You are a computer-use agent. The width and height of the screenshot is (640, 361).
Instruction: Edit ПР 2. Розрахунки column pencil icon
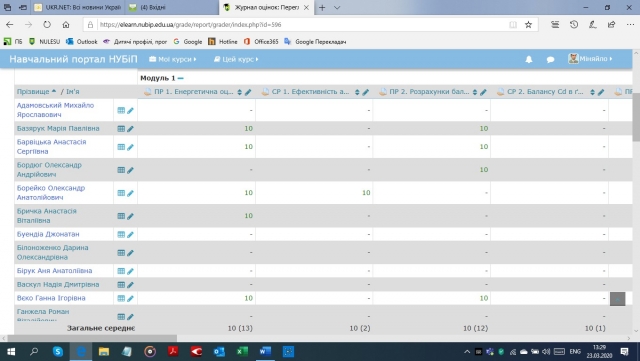483,92
